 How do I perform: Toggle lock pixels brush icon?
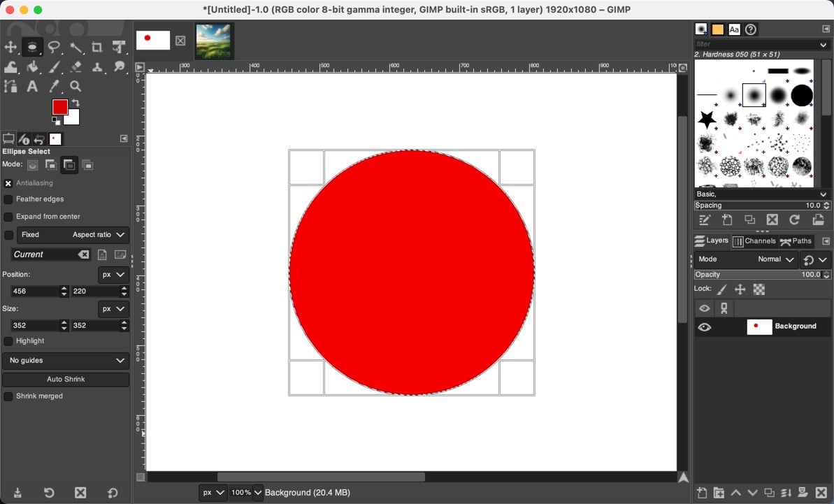[721, 289]
